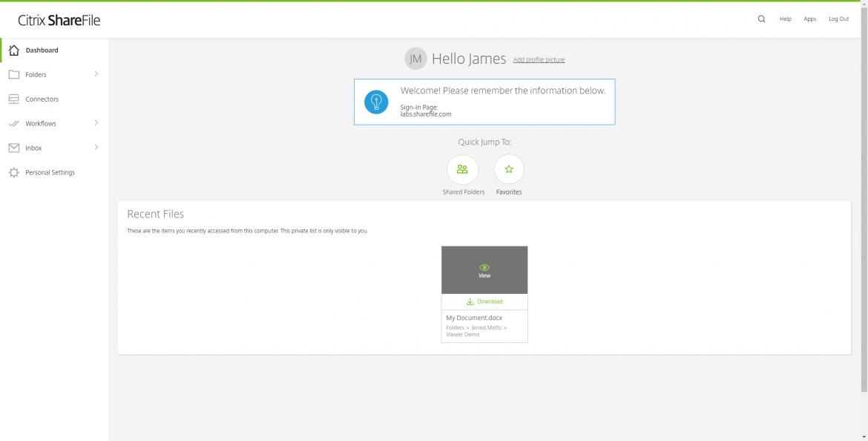Expand the Inbox section chevron
868x441 pixels.
tap(95, 148)
